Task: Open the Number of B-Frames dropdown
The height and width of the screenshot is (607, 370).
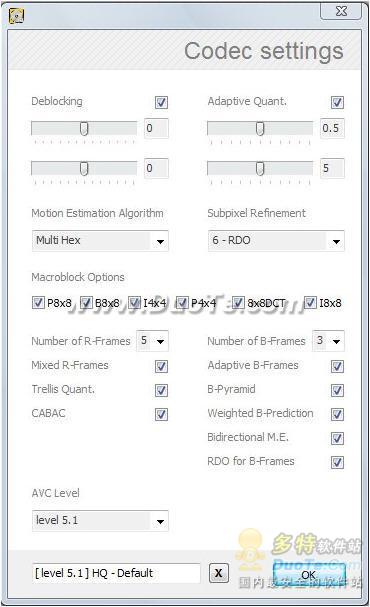Action: 328,341
